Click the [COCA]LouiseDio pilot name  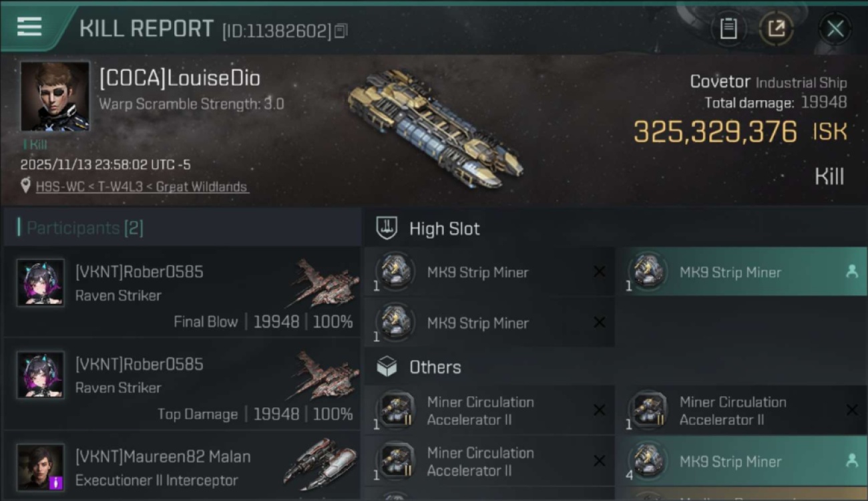(180, 78)
